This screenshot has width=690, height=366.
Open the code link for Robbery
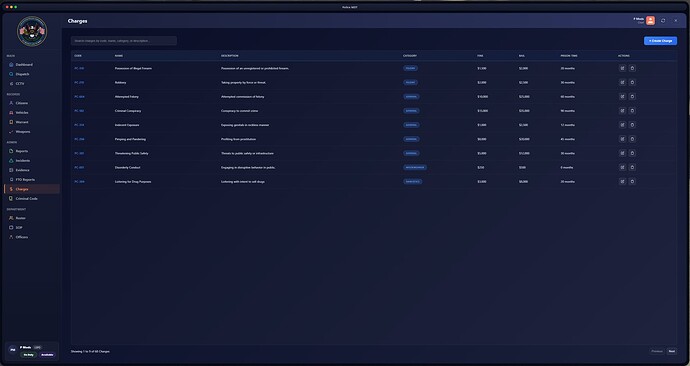point(79,82)
